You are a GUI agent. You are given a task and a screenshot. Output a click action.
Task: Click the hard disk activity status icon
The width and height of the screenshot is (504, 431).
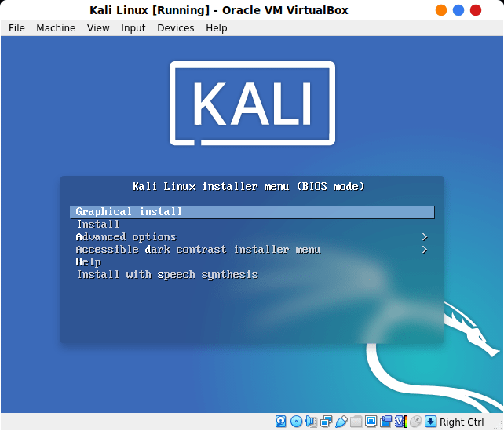(280, 421)
